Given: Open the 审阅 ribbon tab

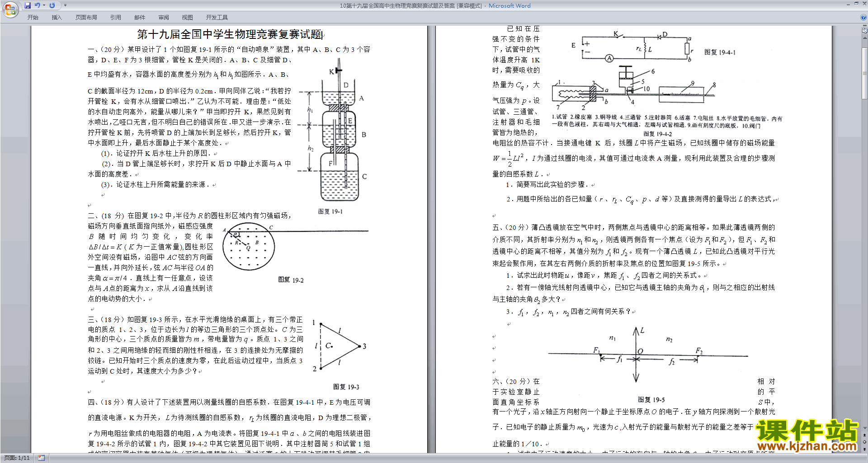Looking at the screenshot, I should (164, 18).
